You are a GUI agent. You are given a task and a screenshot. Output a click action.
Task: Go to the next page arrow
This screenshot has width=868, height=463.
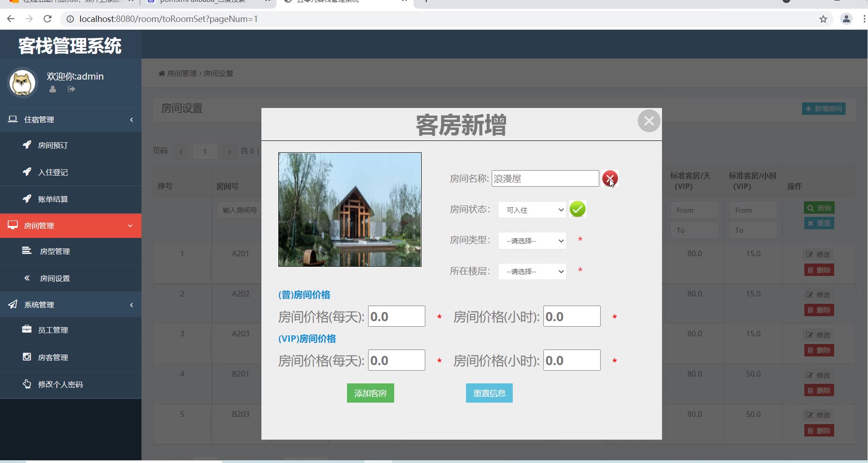pyautogui.click(x=229, y=151)
